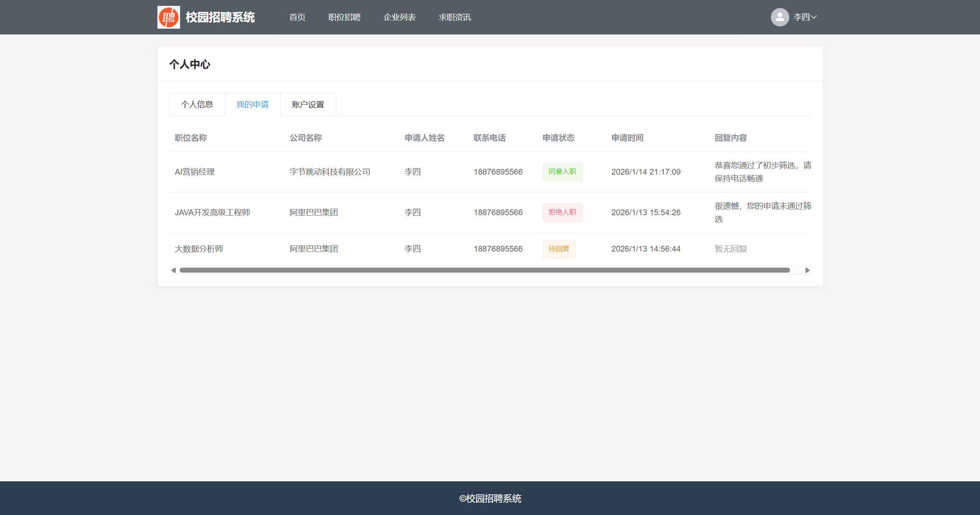Switch to the 个人信息 tab
Viewport: 980px width, 515px height.
coord(197,104)
